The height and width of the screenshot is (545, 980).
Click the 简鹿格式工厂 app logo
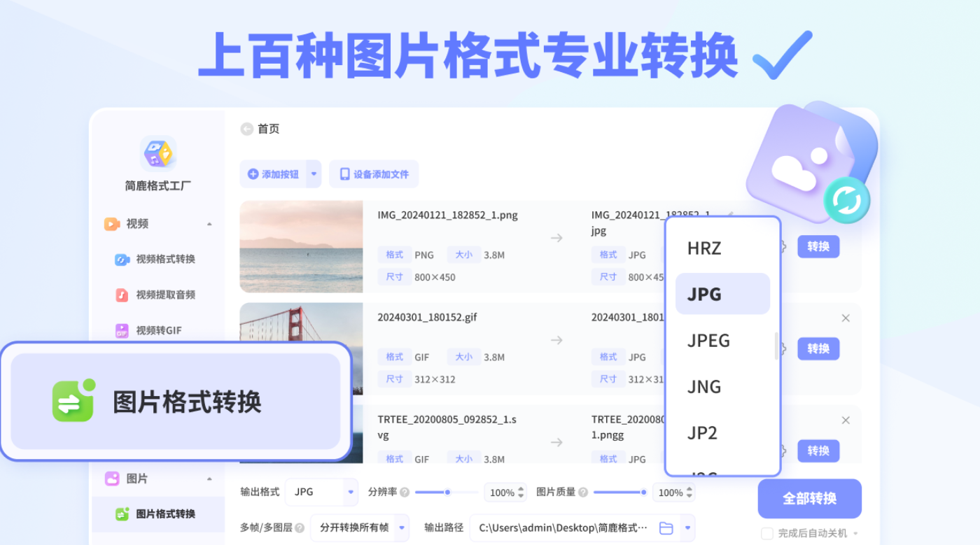click(158, 153)
